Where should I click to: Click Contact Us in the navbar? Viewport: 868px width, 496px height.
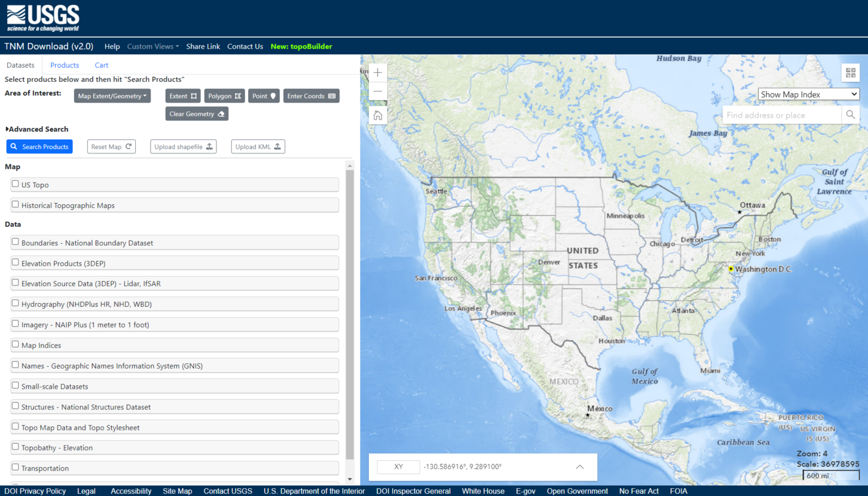[245, 47]
